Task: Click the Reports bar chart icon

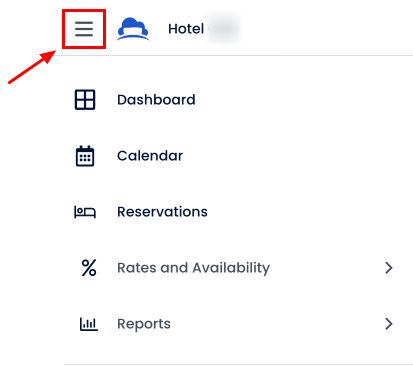Action: click(x=89, y=324)
